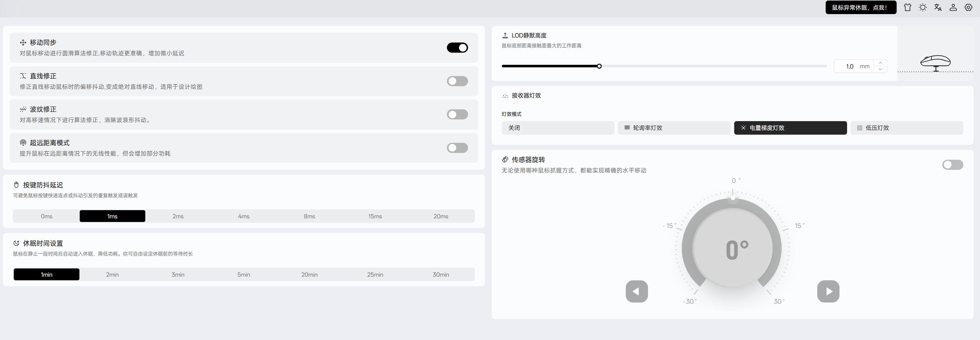Open the user account icon
The image size is (980, 340).
[x=953, y=8]
